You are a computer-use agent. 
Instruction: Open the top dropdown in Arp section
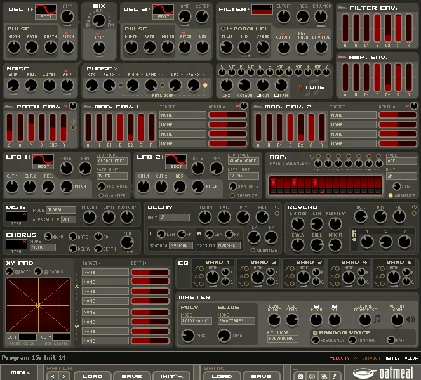pyautogui.click(x=401, y=161)
